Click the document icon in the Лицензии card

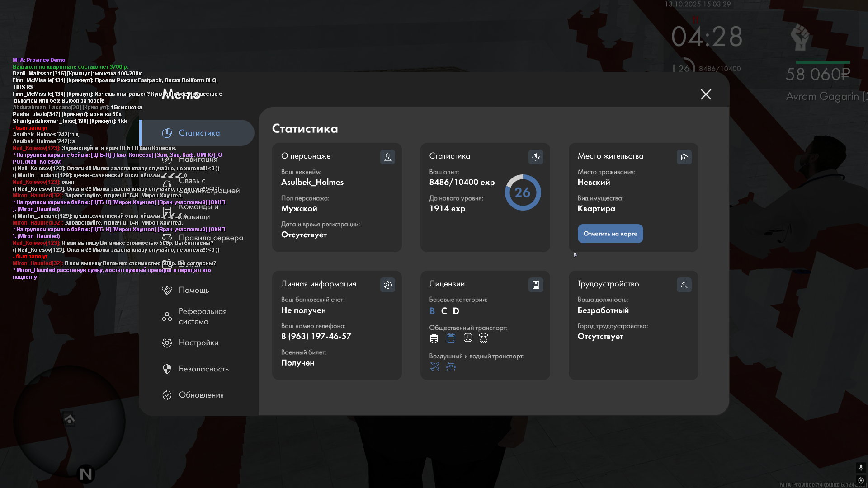pyautogui.click(x=536, y=285)
